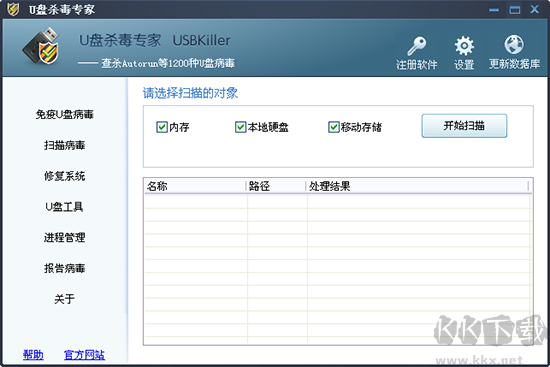The width and height of the screenshot is (550, 367).
Task: Sort by 路径 column header
Action: coord(276,186)
